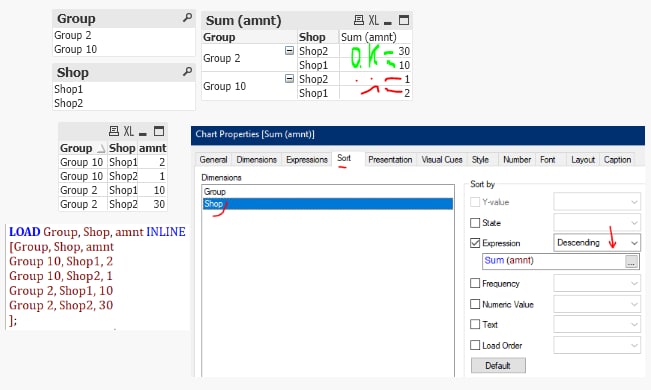Viewport: 651px width, 390px height.
Task: Enable the Load Order sort checkbox
Action: click(x=475, y=345)
